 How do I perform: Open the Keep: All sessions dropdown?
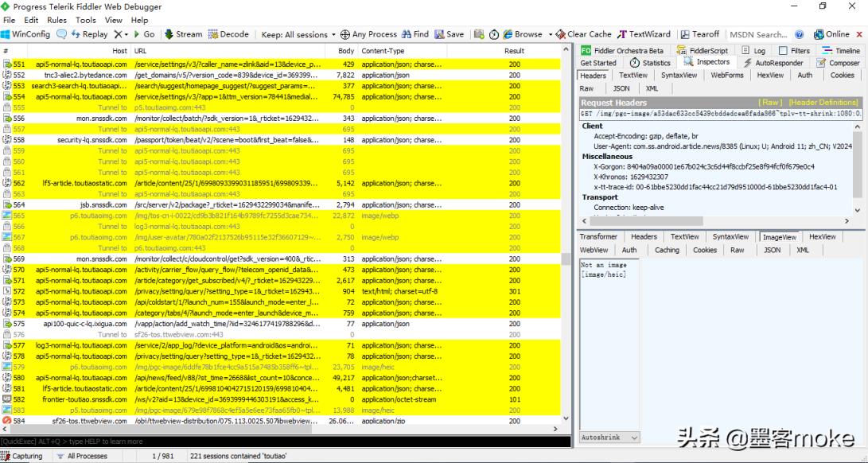(x=298, y=34)
